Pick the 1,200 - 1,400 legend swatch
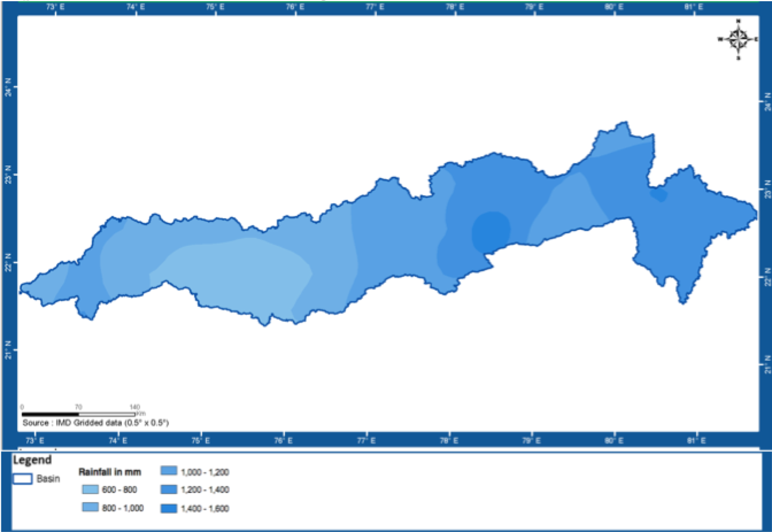 [x=168, y=489]
